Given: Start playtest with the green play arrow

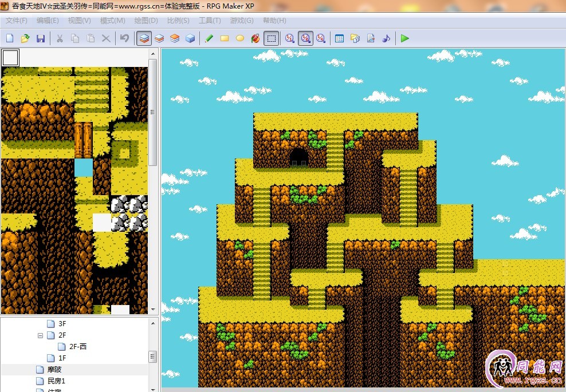Looking at the screenshot, I should tap(404, 38).
